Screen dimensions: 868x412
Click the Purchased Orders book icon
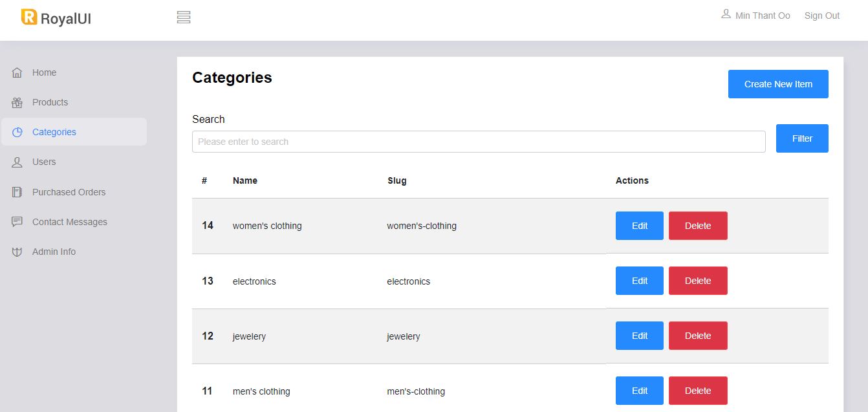pos(17,192)
